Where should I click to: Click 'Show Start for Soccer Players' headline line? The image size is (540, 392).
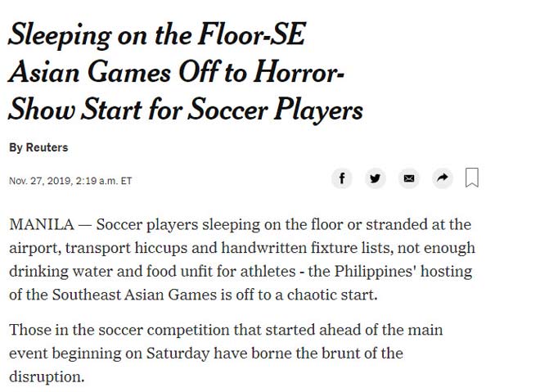tap(185, 110)
